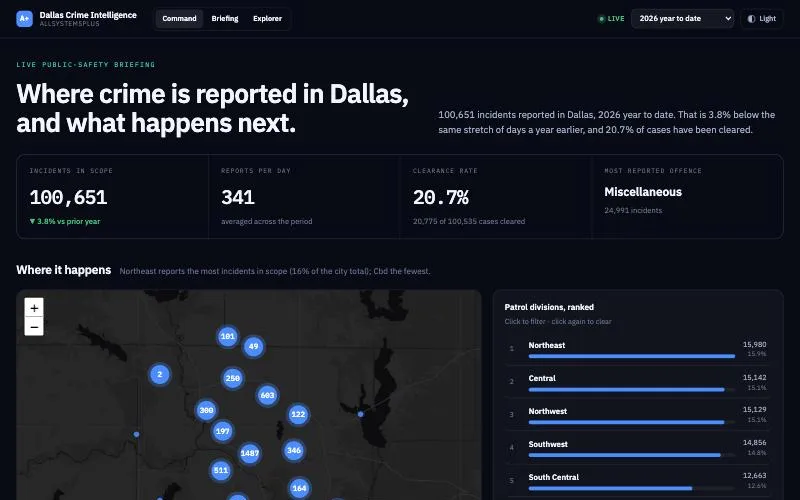Select the map cluster marked 346
Screen dimensions: 800x500
click(x=294, y=450)
